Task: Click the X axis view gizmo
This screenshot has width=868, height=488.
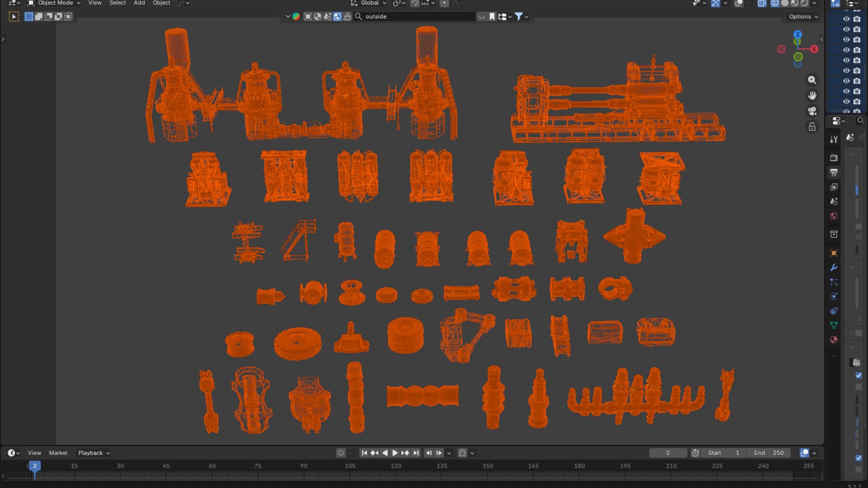Action: tap(814, 49)
